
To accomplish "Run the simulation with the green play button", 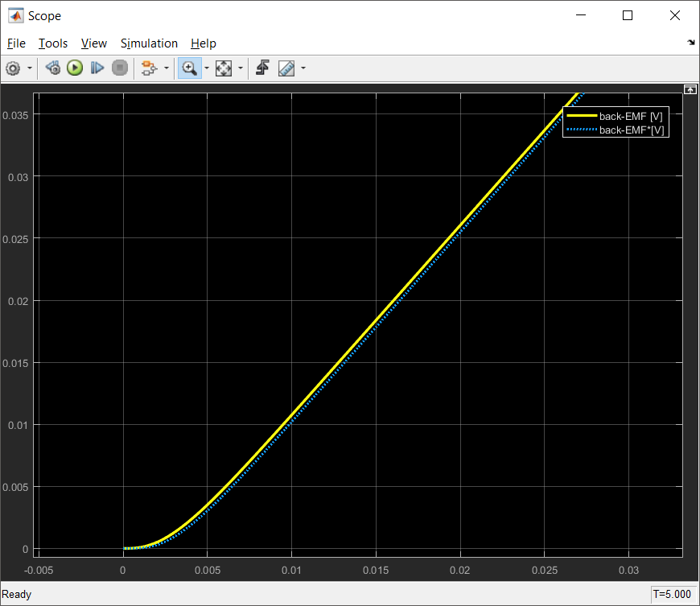I will (75, 68).
